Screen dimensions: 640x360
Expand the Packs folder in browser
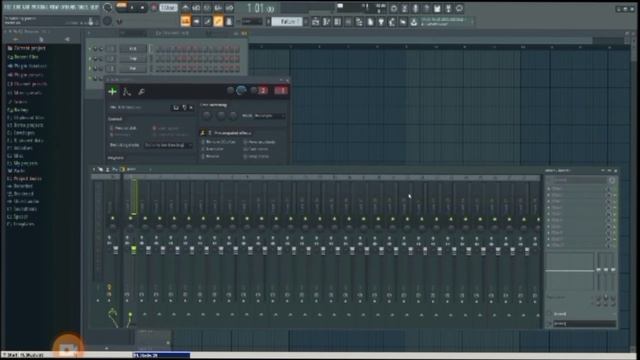(x=16, y=171)
